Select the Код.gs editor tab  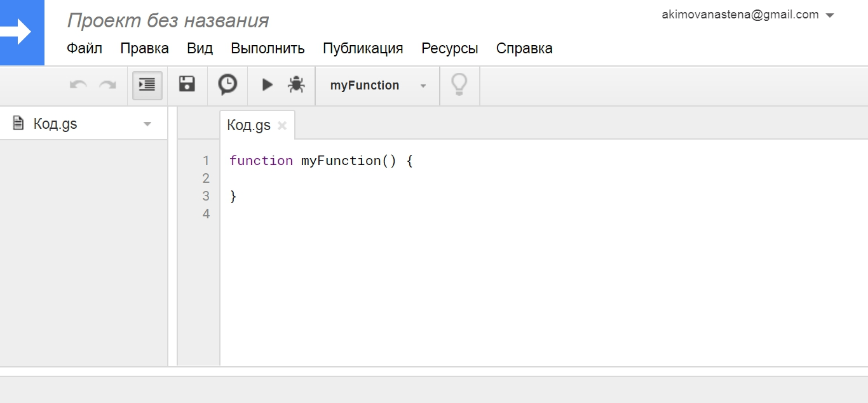click(249, 124)
